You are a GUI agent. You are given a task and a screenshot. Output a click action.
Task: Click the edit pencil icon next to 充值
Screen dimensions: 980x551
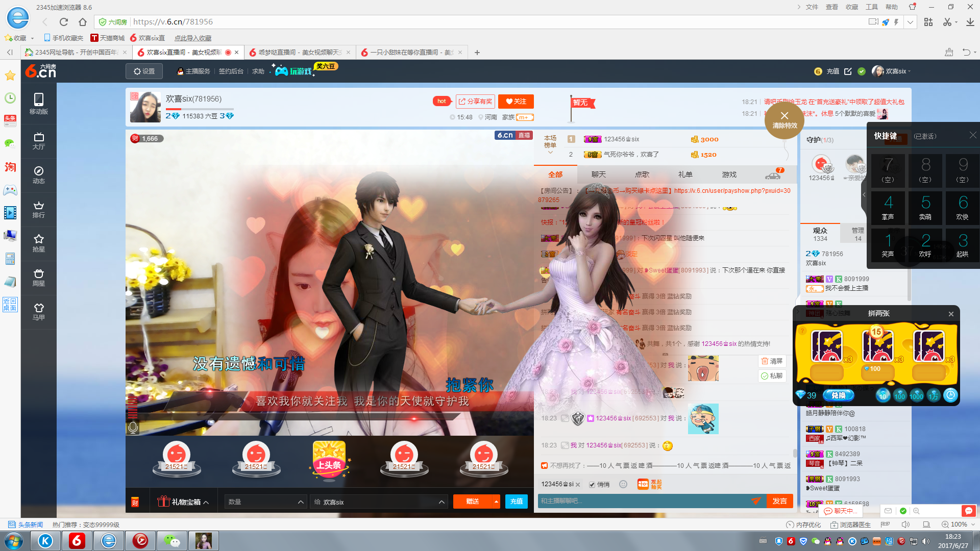(848, 71)
